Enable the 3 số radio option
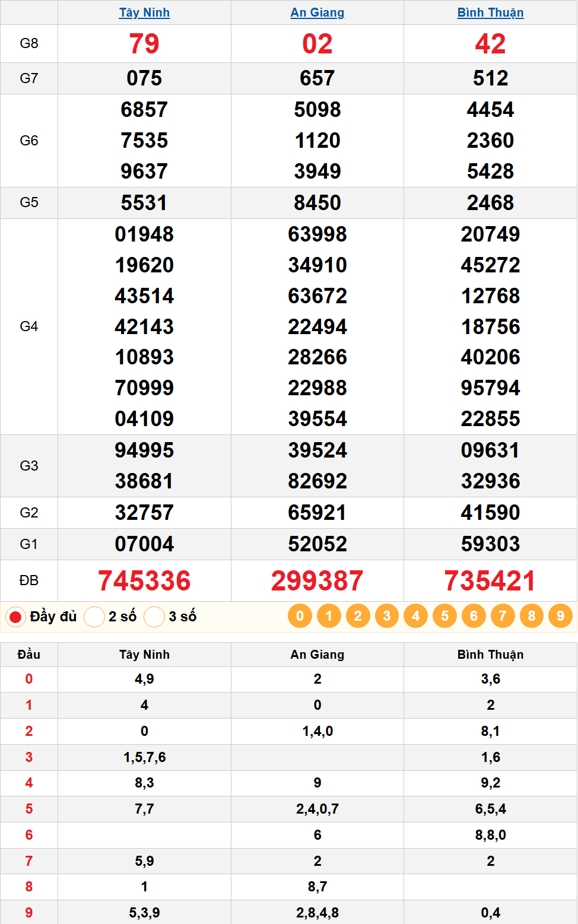Screen dimensions: 578x924 coord(154,617)
